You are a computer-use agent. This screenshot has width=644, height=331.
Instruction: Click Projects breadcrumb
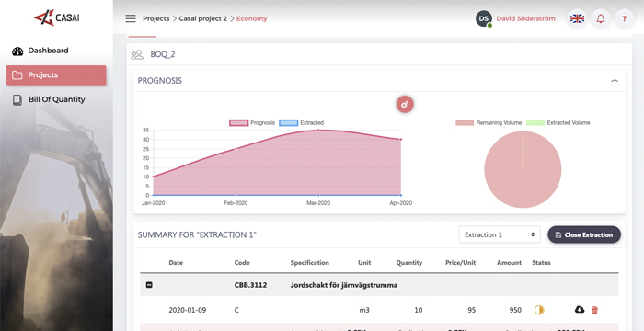point(156,18)
